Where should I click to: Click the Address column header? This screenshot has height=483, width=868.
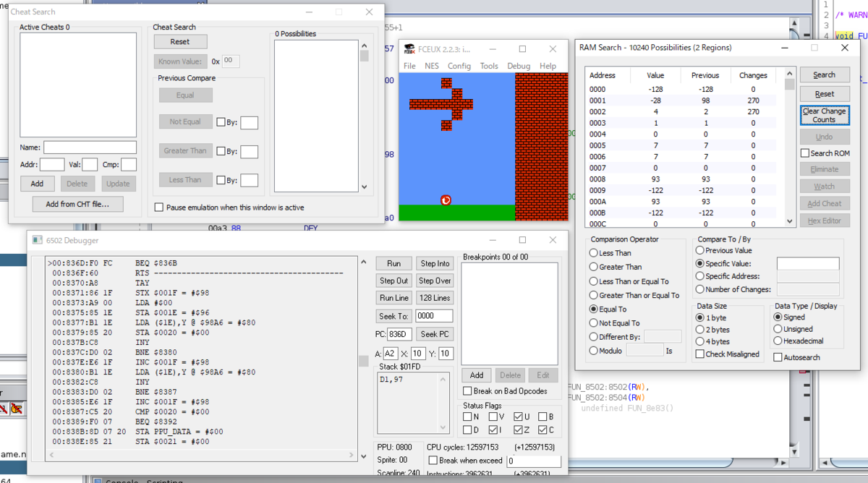point(607,75)
